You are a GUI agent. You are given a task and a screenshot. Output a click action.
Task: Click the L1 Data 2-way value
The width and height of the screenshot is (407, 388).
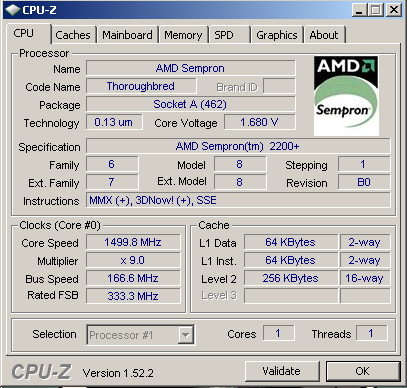365,242
